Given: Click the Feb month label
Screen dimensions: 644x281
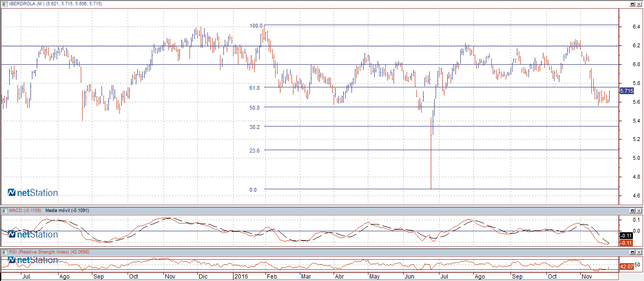Looking at the screenshot, I should pyautogui.click(x=272, y=277).
